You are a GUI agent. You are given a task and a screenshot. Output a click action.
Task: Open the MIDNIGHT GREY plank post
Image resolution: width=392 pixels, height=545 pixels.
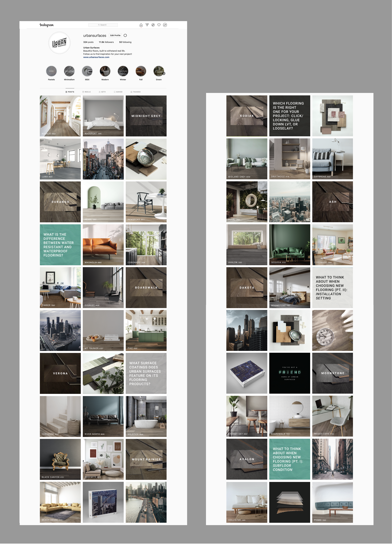point(146,116)
